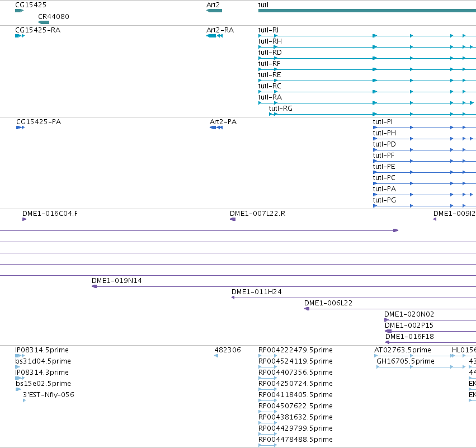Click the tutl-RD transcript label

(270, 53)
